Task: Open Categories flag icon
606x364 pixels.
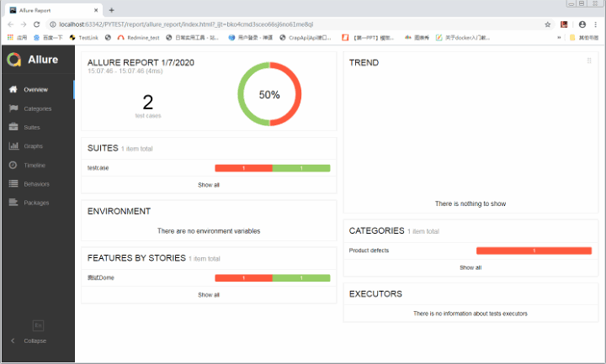Action: 13,108
